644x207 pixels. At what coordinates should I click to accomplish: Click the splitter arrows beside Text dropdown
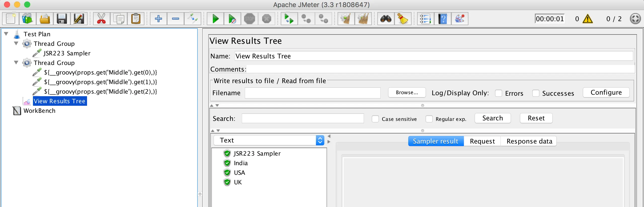tap(329, 139)
